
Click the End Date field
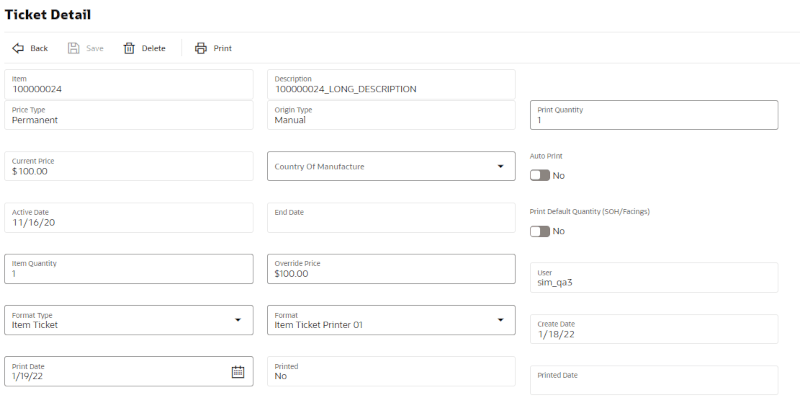pyautogui.click(x=391, y=218)
